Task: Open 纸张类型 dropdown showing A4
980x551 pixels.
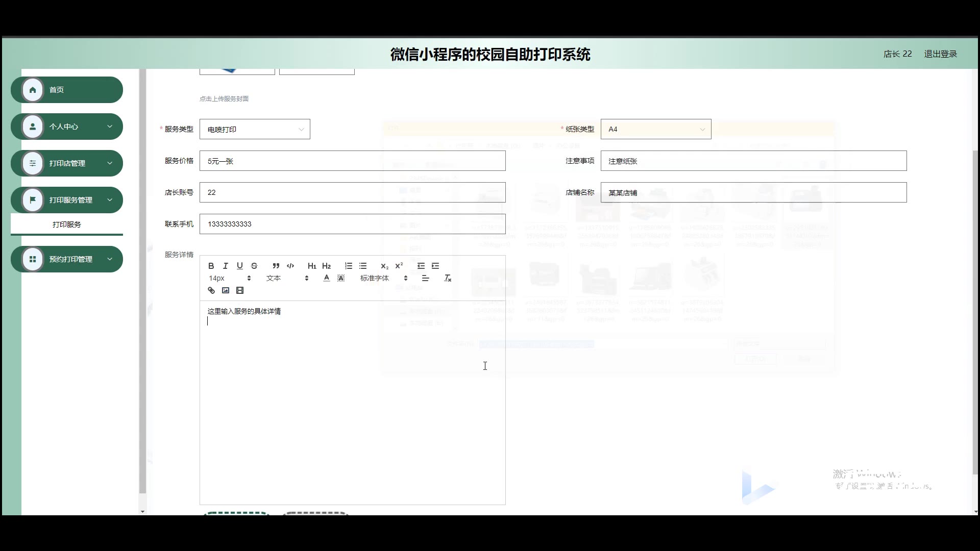Action: [x=655, y=130]
